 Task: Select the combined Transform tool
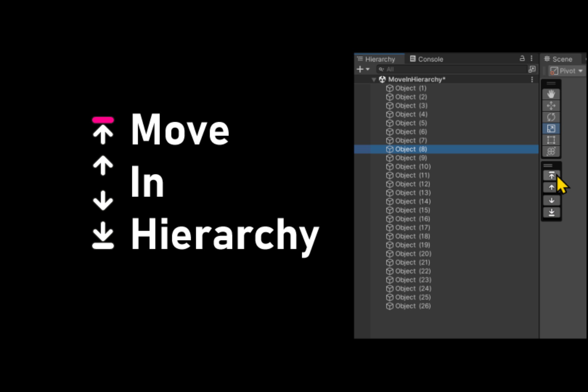[x=551, y=151]
